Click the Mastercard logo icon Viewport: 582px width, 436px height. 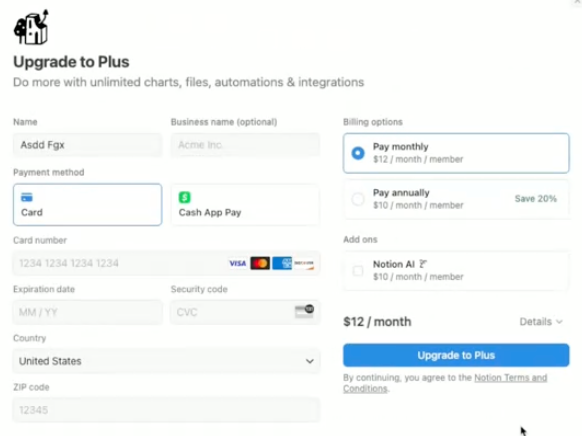(x=260, y=263)
